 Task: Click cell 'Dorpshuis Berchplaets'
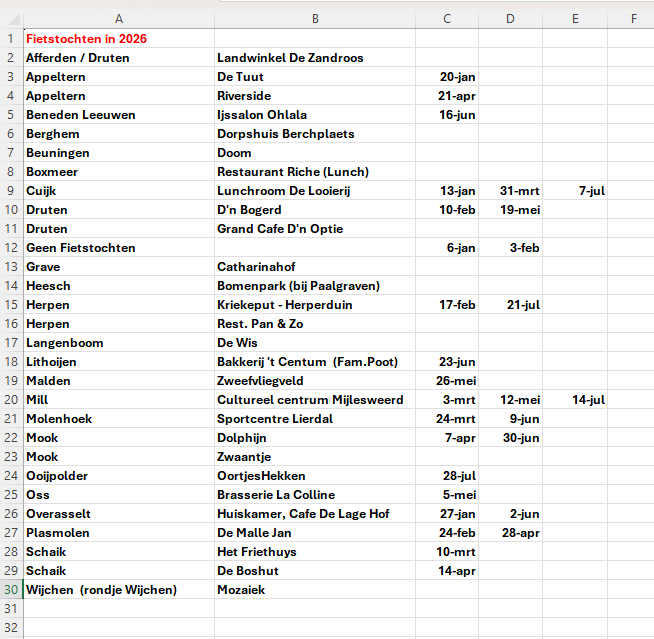tap(315, 133)
